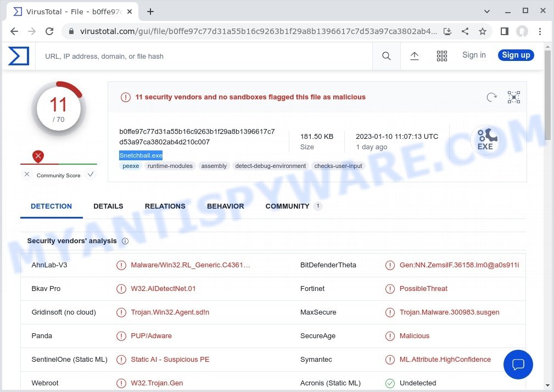Switch to the COMMUNITY tab
554x392 pixels.
pyautogui.click(x=293, y=206)
